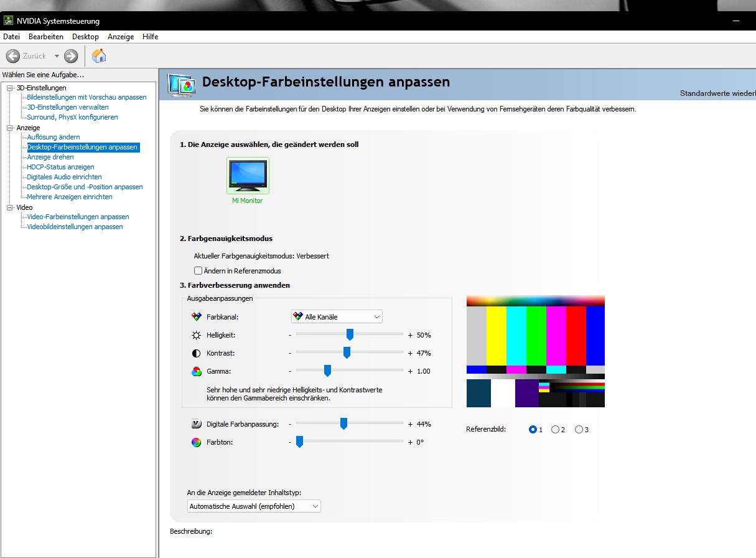Go back with the Zurück arrow icon
756x558 pixels.
pyautogui.click(x=12, y=56)
